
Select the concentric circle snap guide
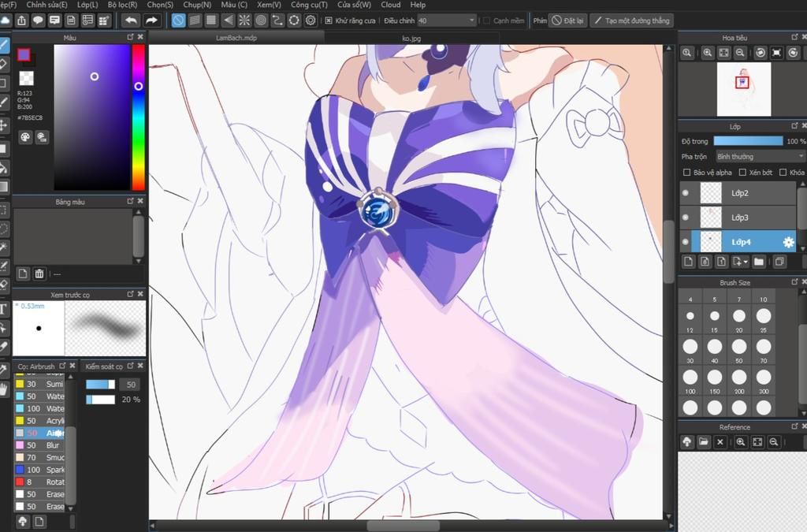pos(260,20)
